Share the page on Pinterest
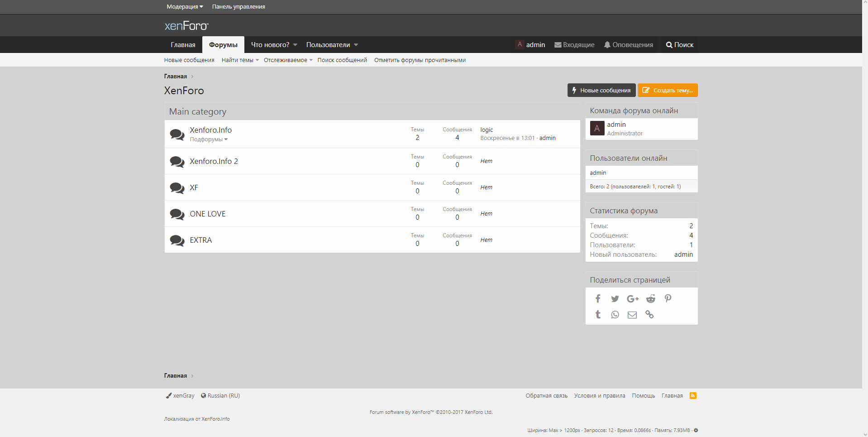868x437 pixels. (x=668, y=298)
